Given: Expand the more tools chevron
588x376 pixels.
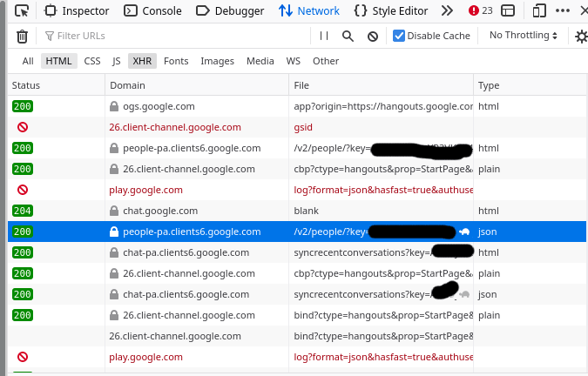Looking at the screenshot, I should [x=447, y=11].
